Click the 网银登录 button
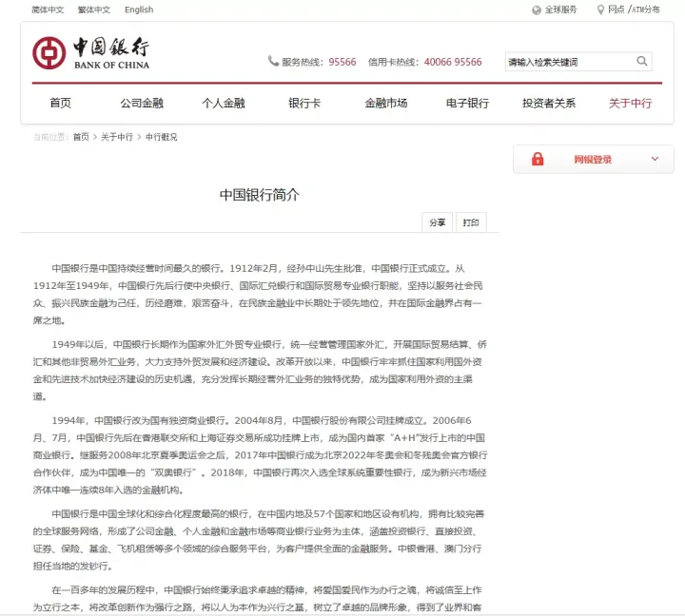The height and width of the screenshot is (616, 685). pyautogui.click(x=593, y=160)
